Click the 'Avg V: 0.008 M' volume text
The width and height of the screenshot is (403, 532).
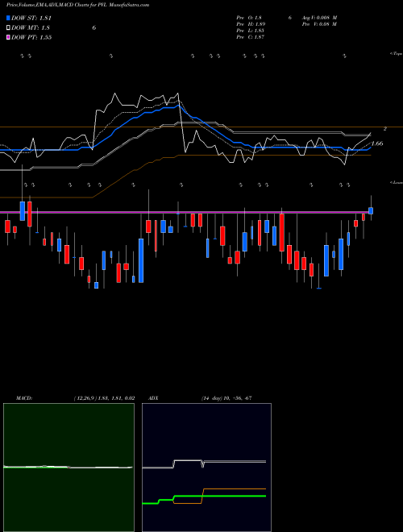319,18
